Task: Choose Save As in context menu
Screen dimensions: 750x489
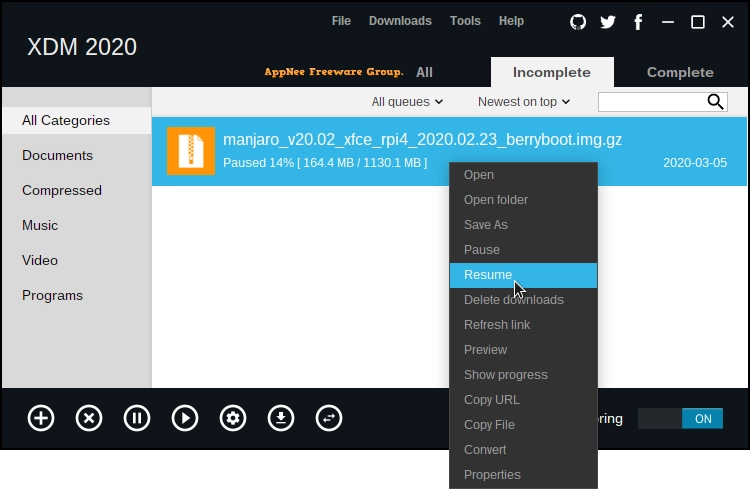Action: (523, 225)
